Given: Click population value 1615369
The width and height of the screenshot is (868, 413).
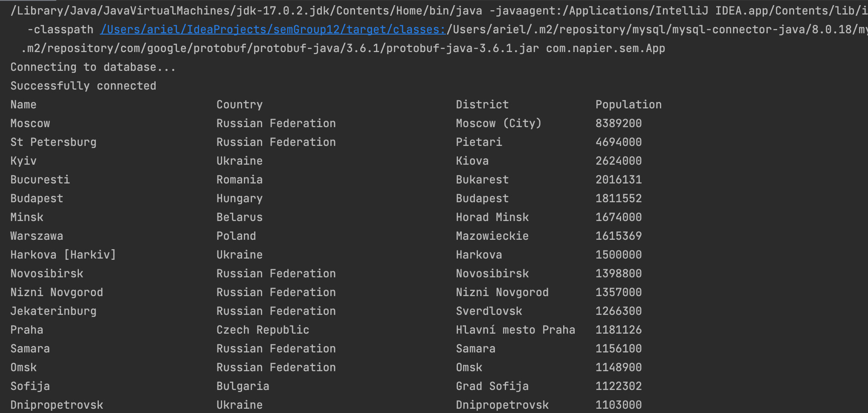Looking at the screenshot, I should 619,236.
